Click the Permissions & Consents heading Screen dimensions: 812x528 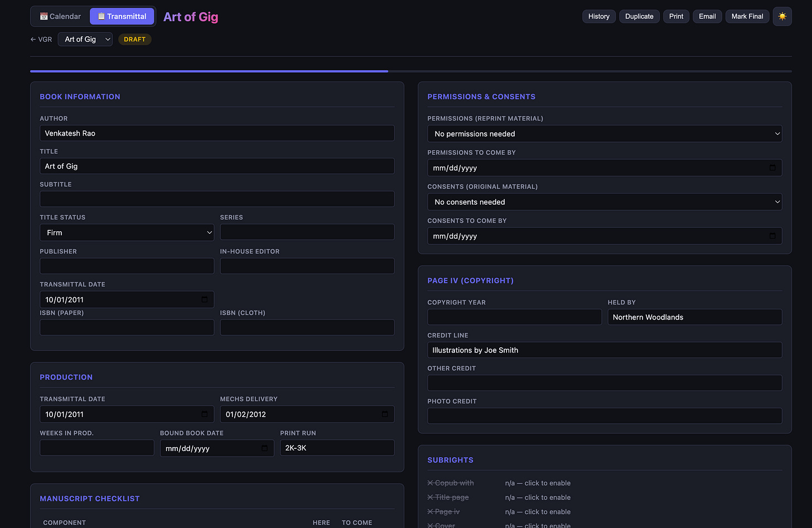[481, 96]
